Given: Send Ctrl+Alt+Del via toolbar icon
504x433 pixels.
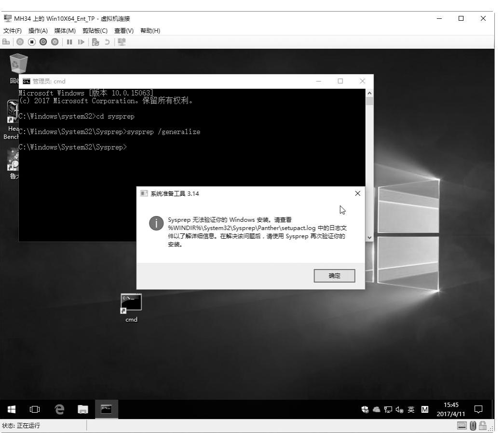Looking at the screenshot, I should tap(6, 42).
